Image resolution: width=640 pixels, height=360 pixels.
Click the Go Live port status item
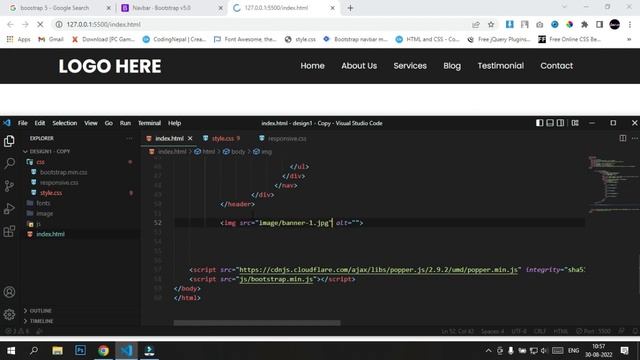point(593,331)
